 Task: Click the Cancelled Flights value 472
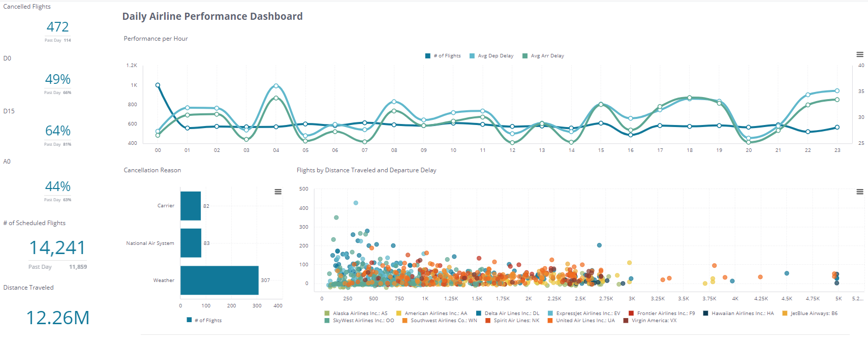pyautogui.click(x=57, y=27)
